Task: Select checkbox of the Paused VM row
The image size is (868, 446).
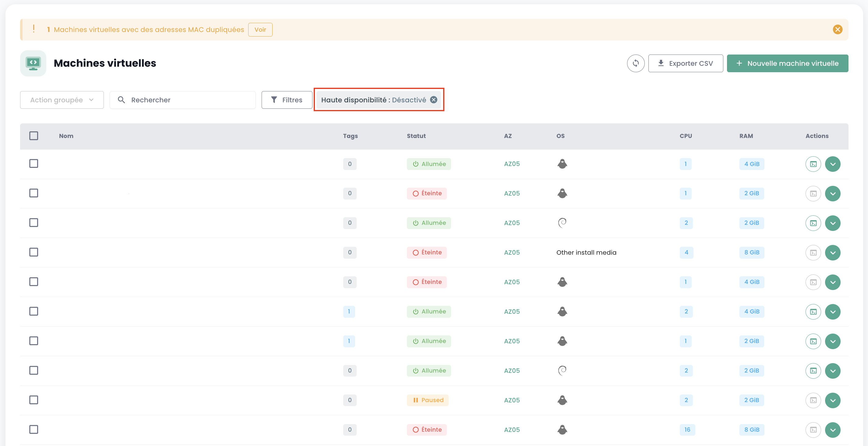Action: [x=34, y=400]
